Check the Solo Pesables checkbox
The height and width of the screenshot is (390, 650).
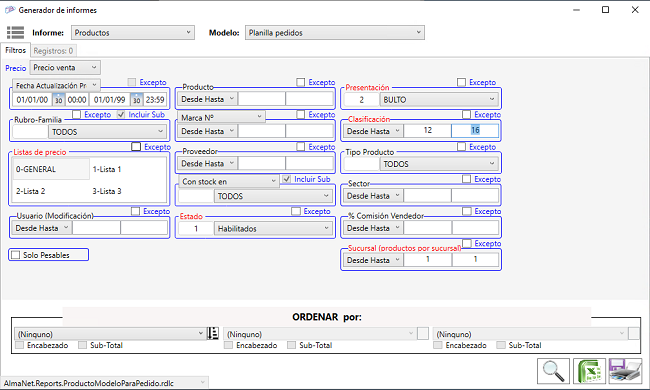tap(15, 255)
